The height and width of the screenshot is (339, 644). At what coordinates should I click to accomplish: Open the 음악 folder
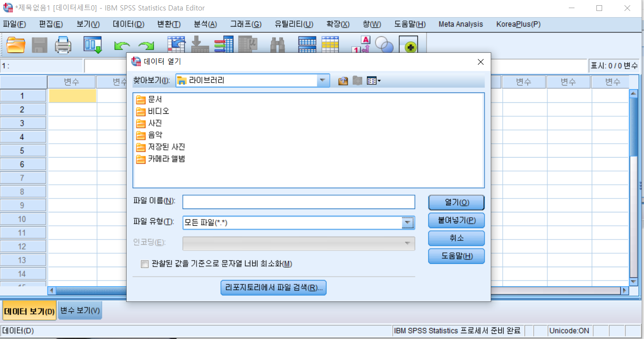[x=149, y=135]
